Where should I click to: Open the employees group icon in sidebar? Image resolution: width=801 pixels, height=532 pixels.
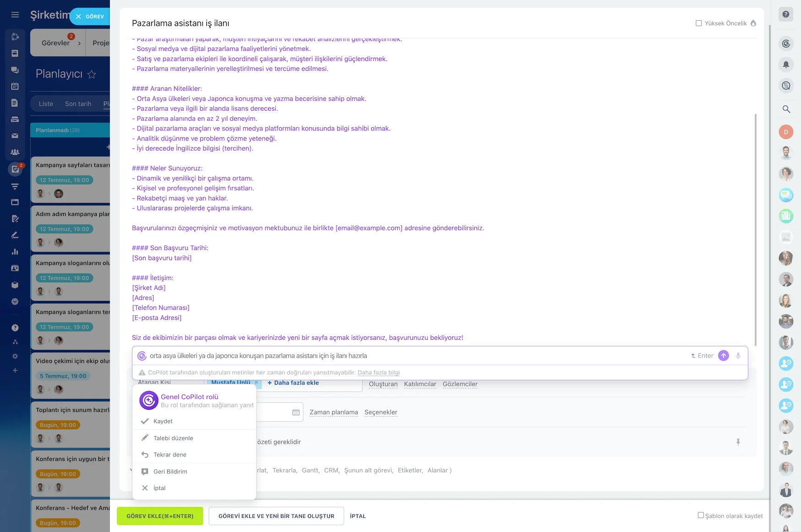coord(15,152)
